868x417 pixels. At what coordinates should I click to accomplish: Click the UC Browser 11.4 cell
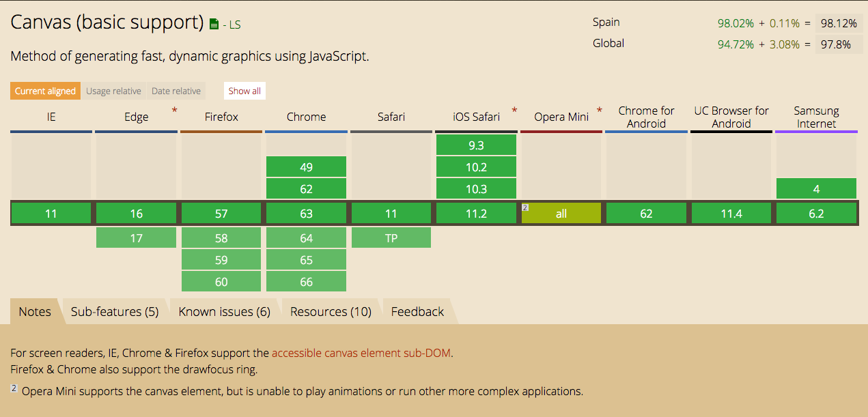point(731,214)
